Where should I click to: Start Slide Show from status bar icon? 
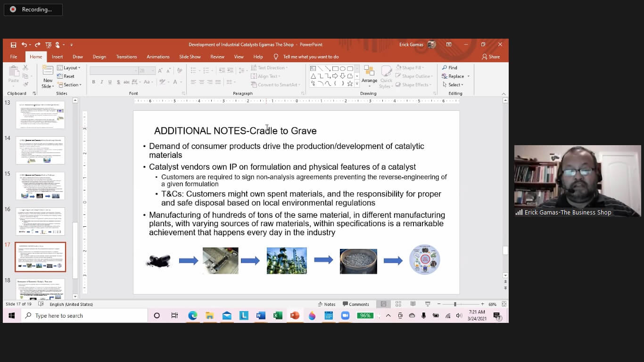(x=428, y=304)
